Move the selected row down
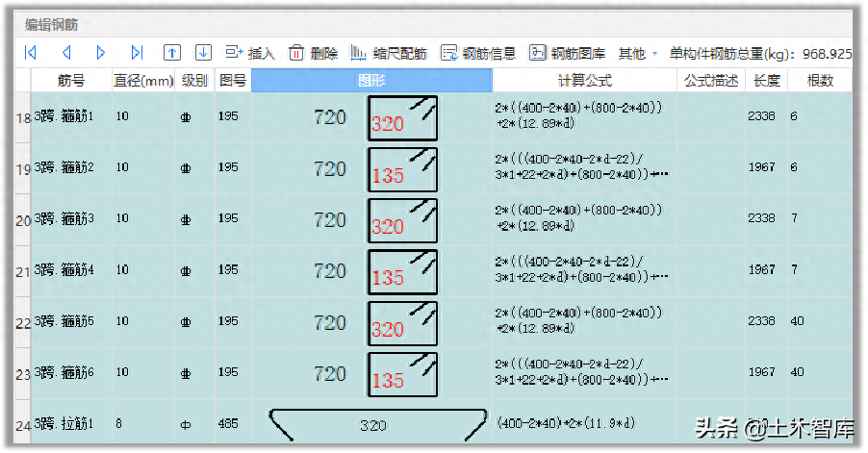 pyautogui.click(x=203, y=53)
